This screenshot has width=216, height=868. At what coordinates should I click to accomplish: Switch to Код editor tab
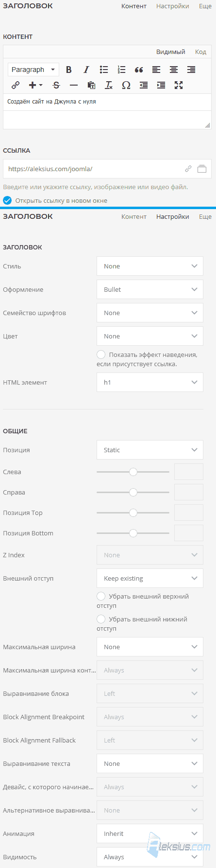(200, 52)
